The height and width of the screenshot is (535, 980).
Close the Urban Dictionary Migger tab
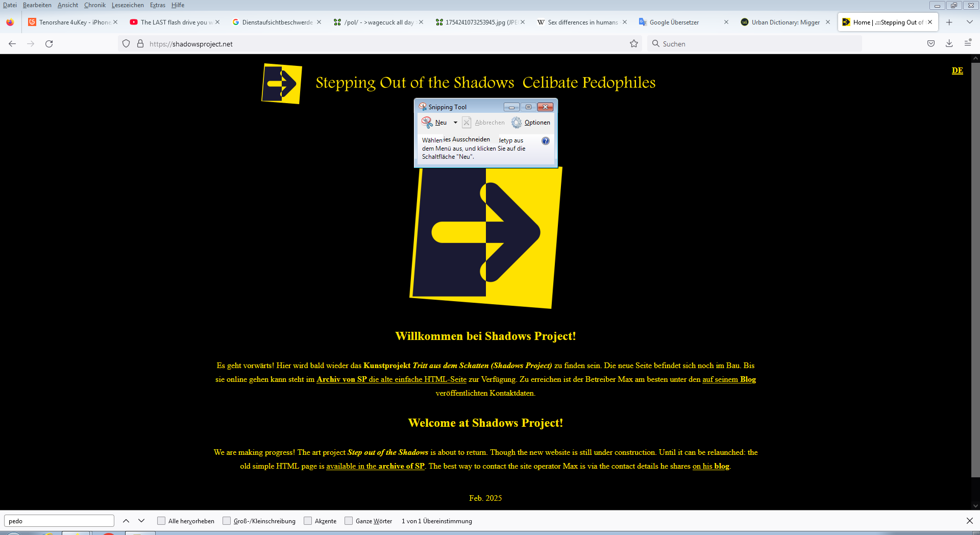(828, 22)
